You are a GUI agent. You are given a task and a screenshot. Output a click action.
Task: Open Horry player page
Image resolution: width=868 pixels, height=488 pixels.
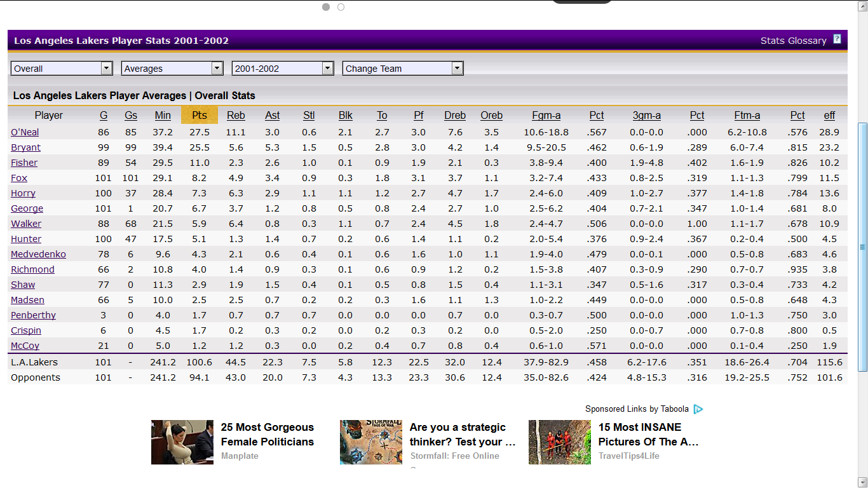(23, 193)
